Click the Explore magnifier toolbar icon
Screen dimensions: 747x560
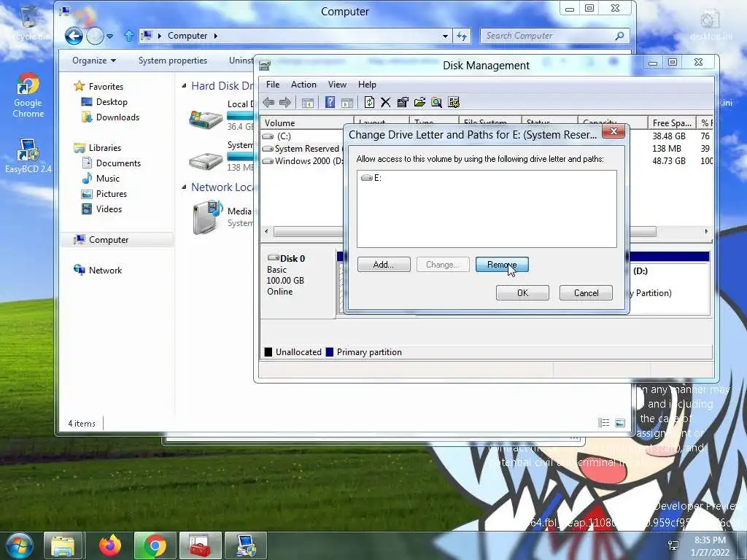(436, 102)
